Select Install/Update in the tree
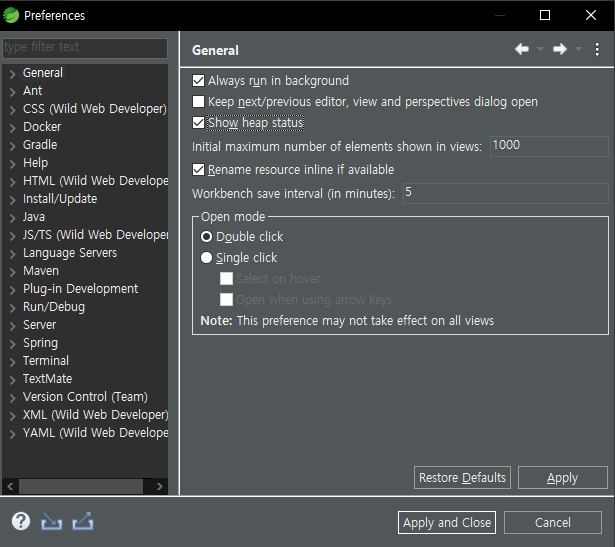 point(60,199)
